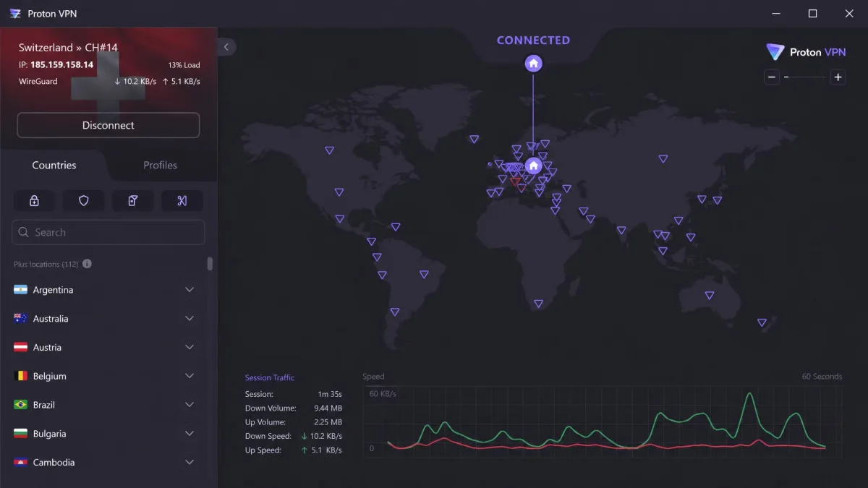This screenshot has width=868, height=488.
Task: Click the Session Traffic heading
Action: click(x=270, y=377)
